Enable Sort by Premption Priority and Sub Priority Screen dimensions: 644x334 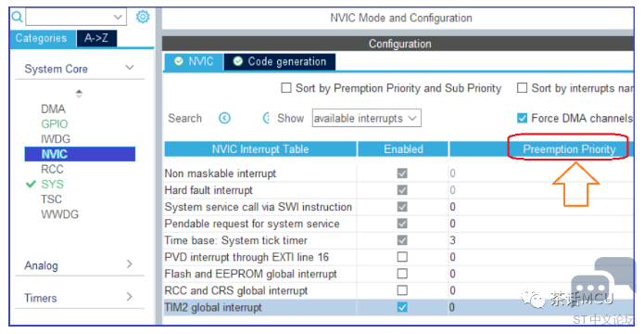[285, 88]
